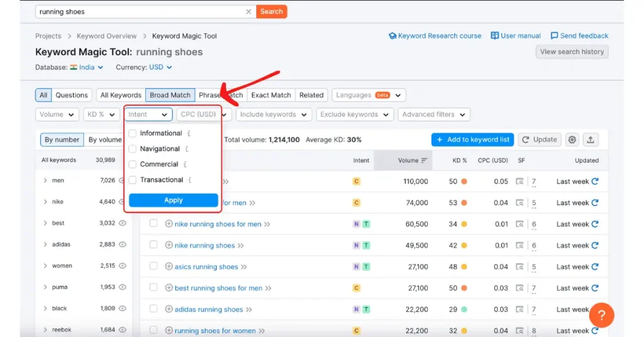Select the All filter tab
Viewport: 644px width, 337px height.
tap(43, 95)
